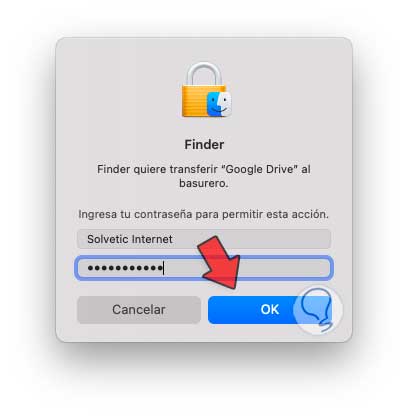Click the "Ingresa tu contraseña" instruction text

pyautogui.click(x=135, y=214)
